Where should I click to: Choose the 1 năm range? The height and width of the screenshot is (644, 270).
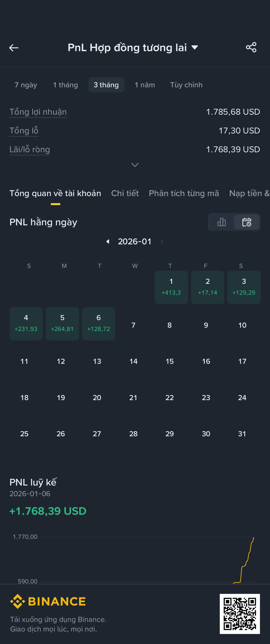tap(145, 85)
